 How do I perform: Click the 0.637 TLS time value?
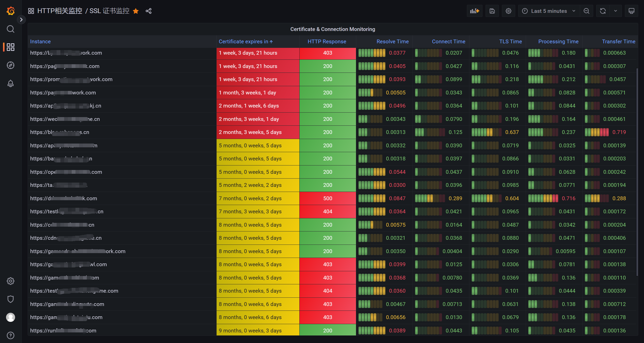coord(512,132)
